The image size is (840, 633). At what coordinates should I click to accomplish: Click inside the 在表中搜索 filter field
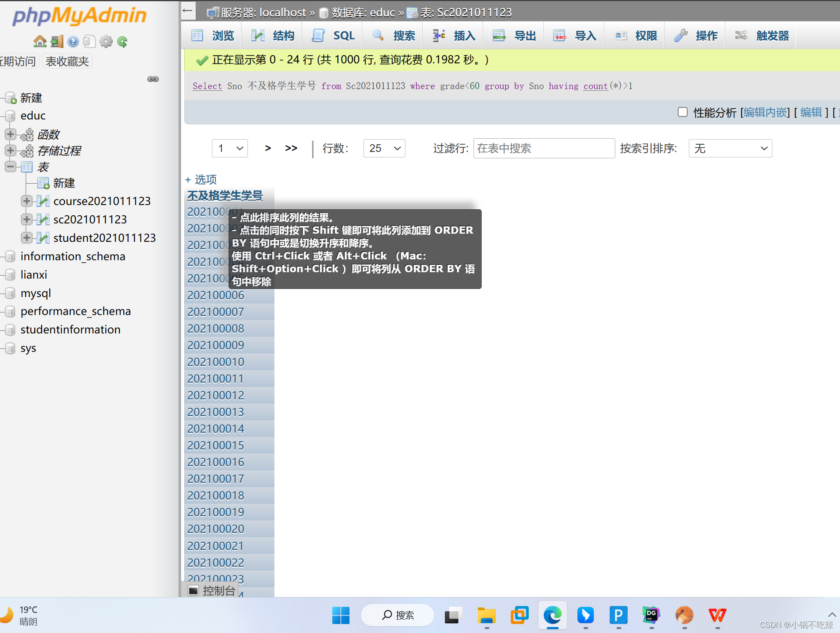pos(543,148)
